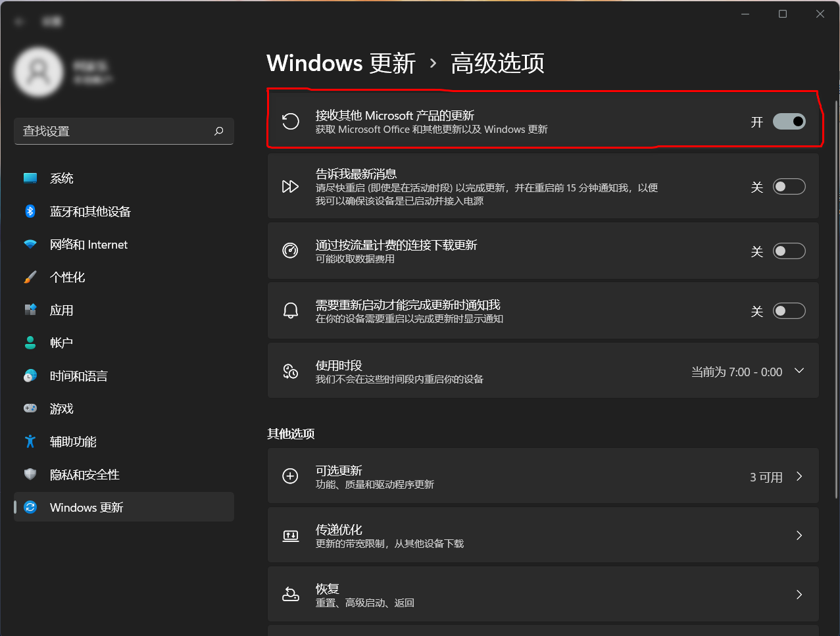Image resolution: width=840 pixels, height=636 pixels.
Task: Open 恢复 via its right chevron
Action: [x=799, y=595]
